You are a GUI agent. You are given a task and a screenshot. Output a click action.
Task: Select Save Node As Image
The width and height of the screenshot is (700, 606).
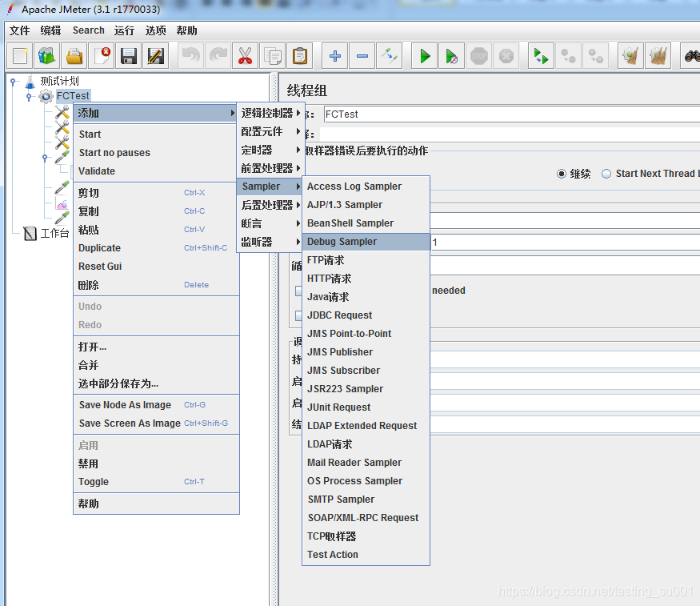click(x=156, y=405)
